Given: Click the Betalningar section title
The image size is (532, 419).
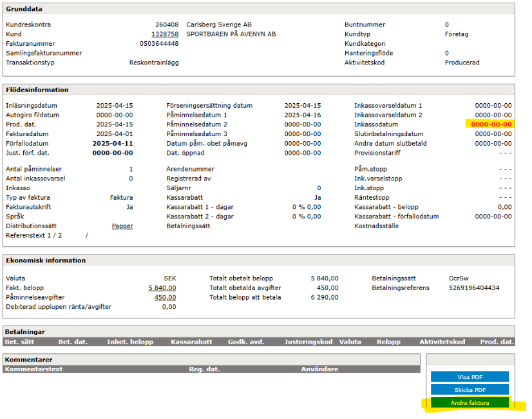Looking at the screenshot, I should tap(24, 333).
